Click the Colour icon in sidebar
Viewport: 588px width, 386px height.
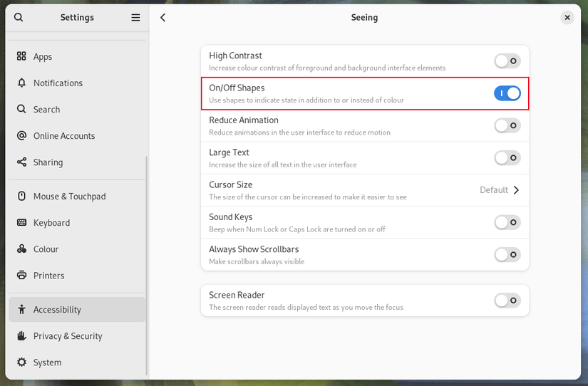pos(22,249)
